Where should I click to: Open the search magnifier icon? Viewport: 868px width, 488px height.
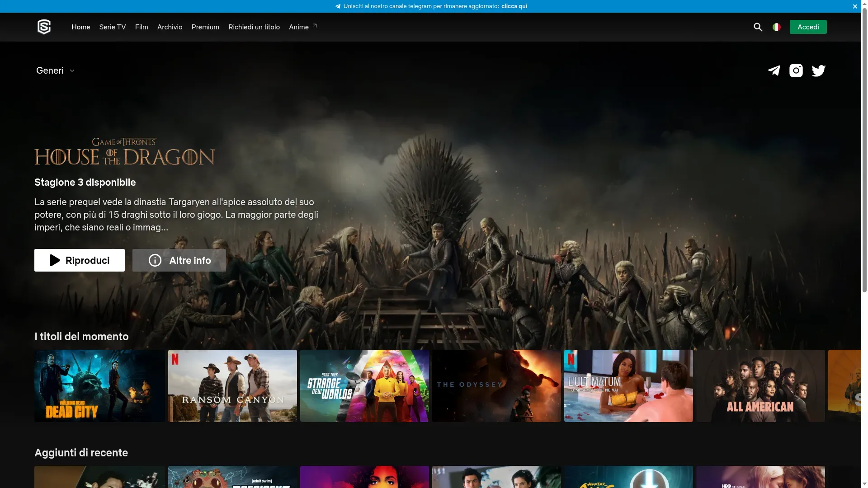(x=758, y=27)
